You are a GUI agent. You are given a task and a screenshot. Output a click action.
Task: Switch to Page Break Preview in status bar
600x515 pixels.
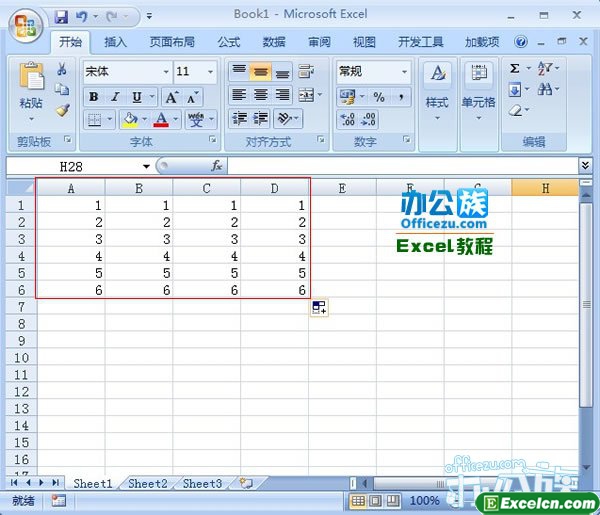[x=393, y=501]
